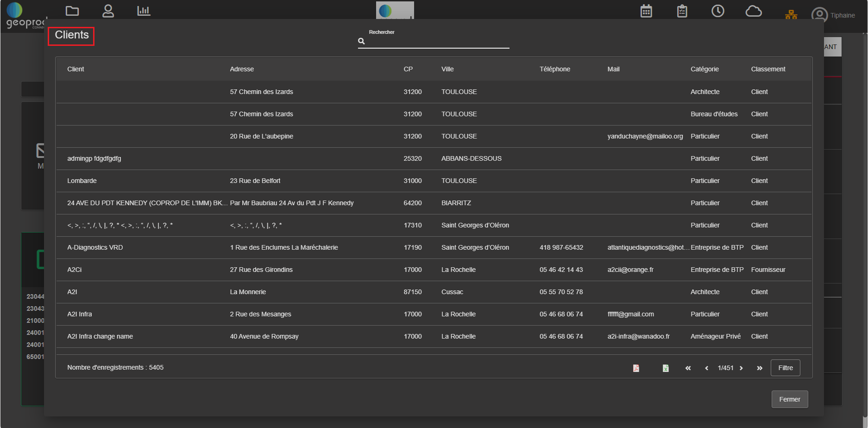Click phone number 05 55 70 52 78
868x428 pixels.
pos(561,292)
